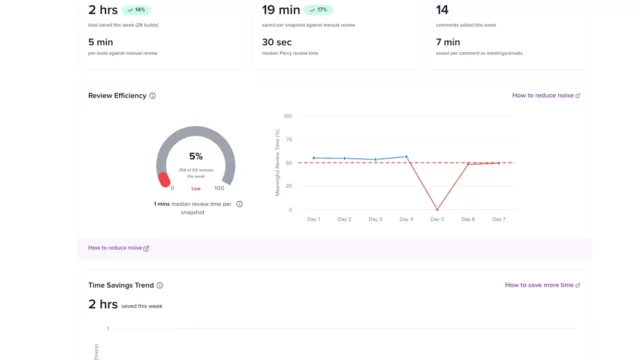Select the '19 min' saved per snapshot value
This screenshot has width=640, height=360.
pos(281,10)
